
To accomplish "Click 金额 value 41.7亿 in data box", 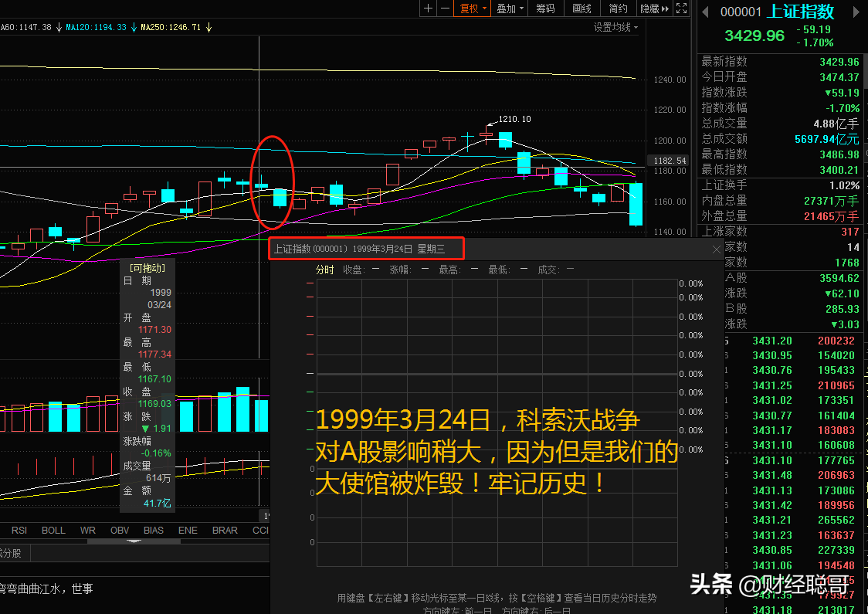I will coord(158,503).
